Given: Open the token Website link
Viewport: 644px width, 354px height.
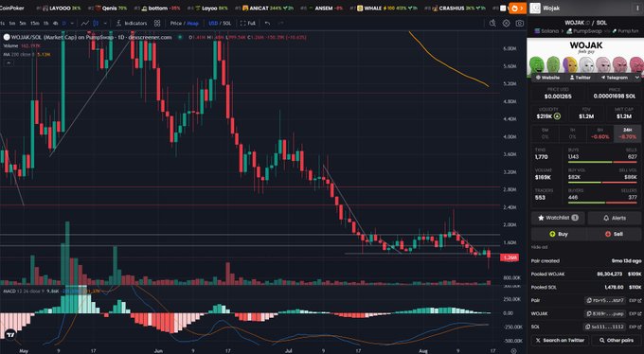Looking at the screenshot, I should [547, 78].
